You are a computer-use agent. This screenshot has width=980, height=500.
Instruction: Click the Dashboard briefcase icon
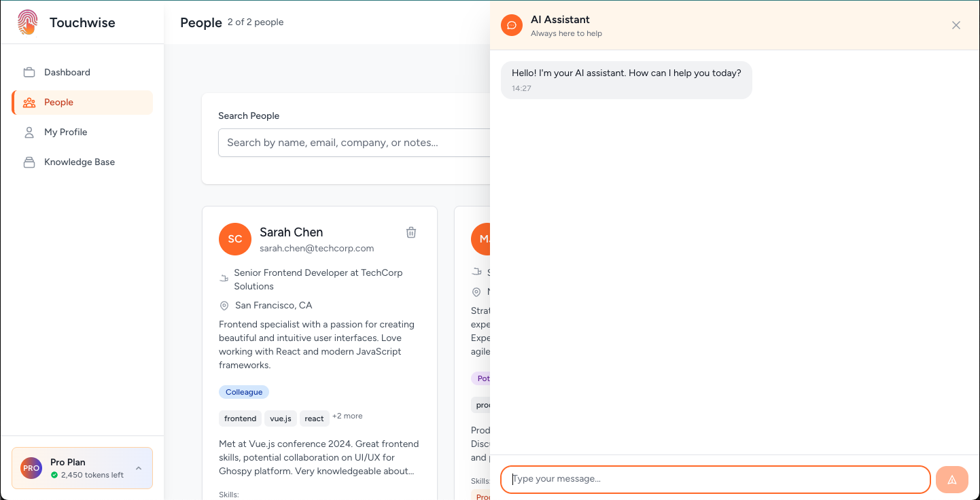(29, 73)
